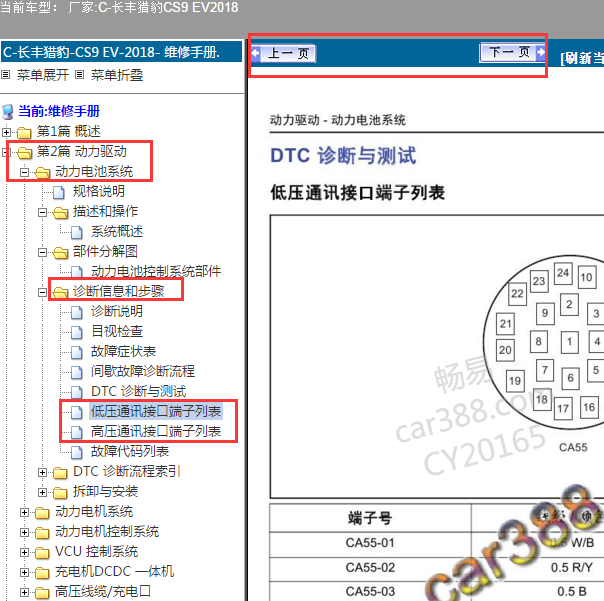Click folder icon beside 动力电机控制系统
604x601 pixels.
(42, 533)
